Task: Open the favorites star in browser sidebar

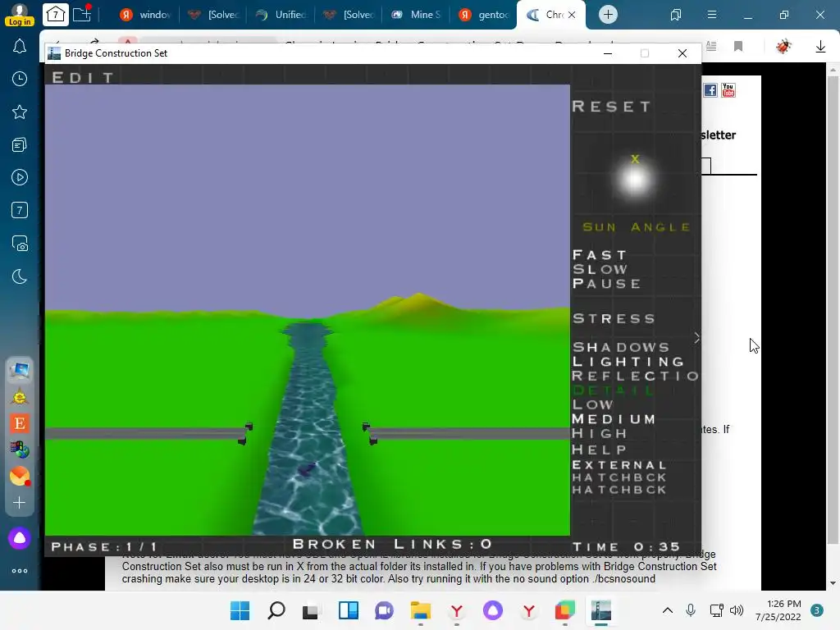Action: coord(20,112)
